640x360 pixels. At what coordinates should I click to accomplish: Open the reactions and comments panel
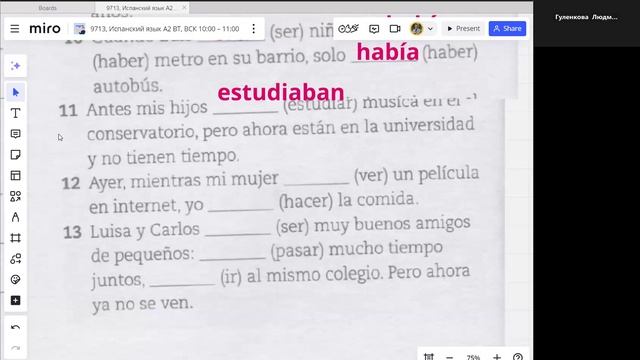[x=374, y=29]
